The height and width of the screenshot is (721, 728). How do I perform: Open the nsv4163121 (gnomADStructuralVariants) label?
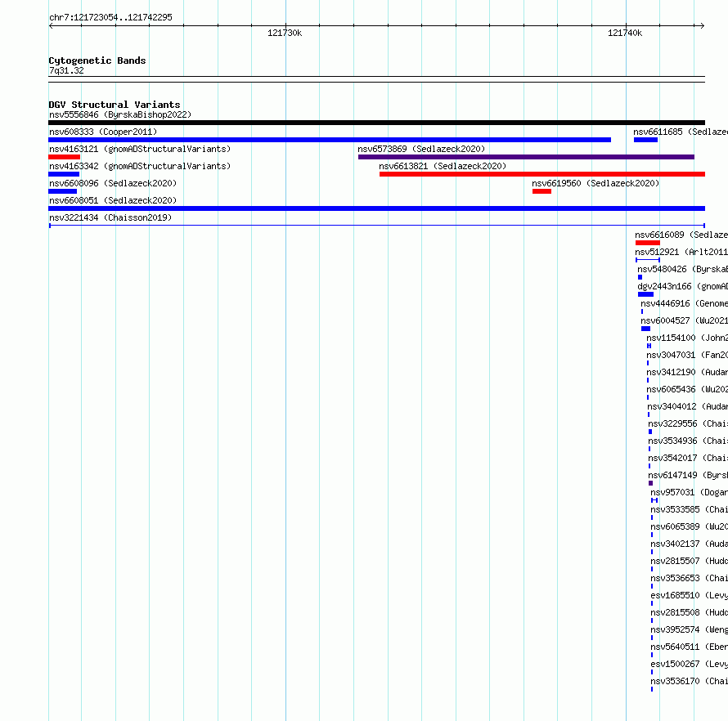(x=140, y=149)
